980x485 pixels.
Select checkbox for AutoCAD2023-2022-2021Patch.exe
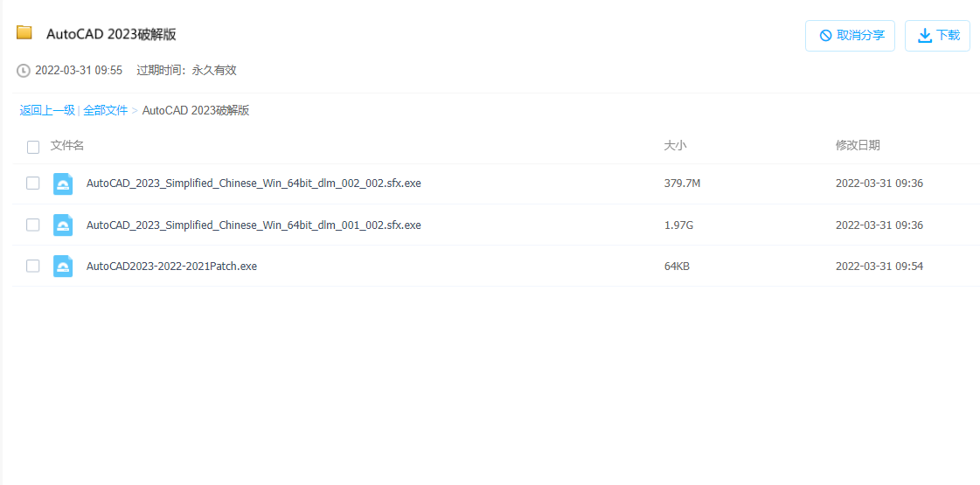tap(33, 266)
